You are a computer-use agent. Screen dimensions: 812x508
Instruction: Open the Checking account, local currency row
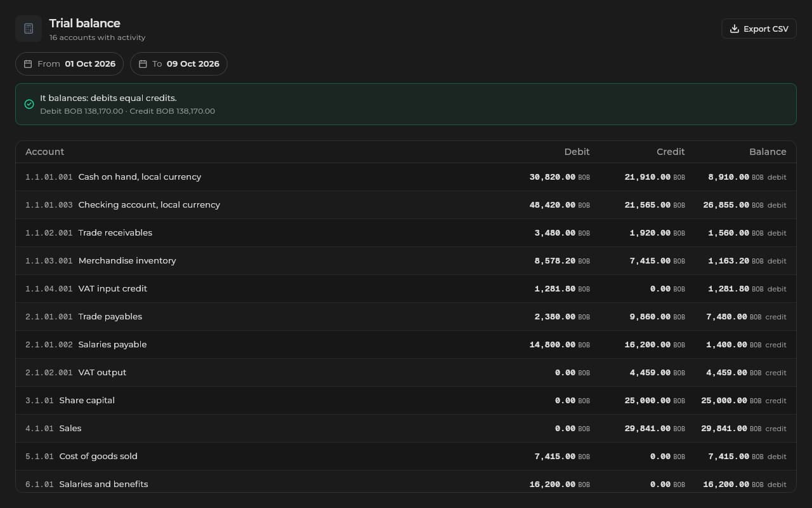tap(406, 205)
